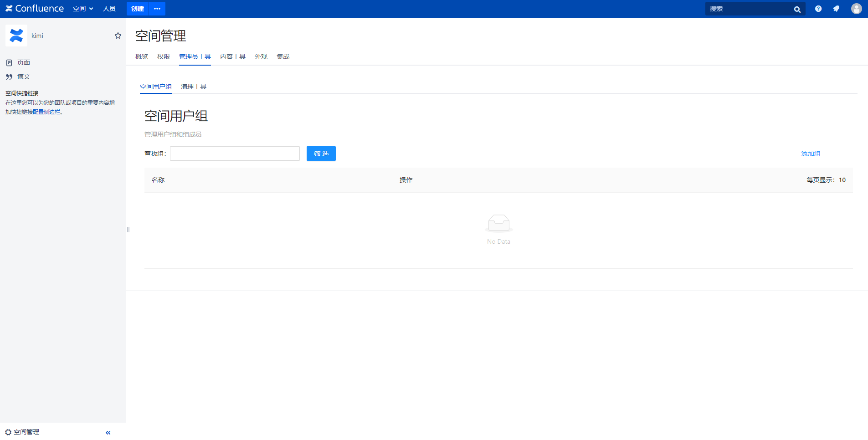Open the notifications icon in header
This screenshot has height=440, width=868.
tap(836, 9)
